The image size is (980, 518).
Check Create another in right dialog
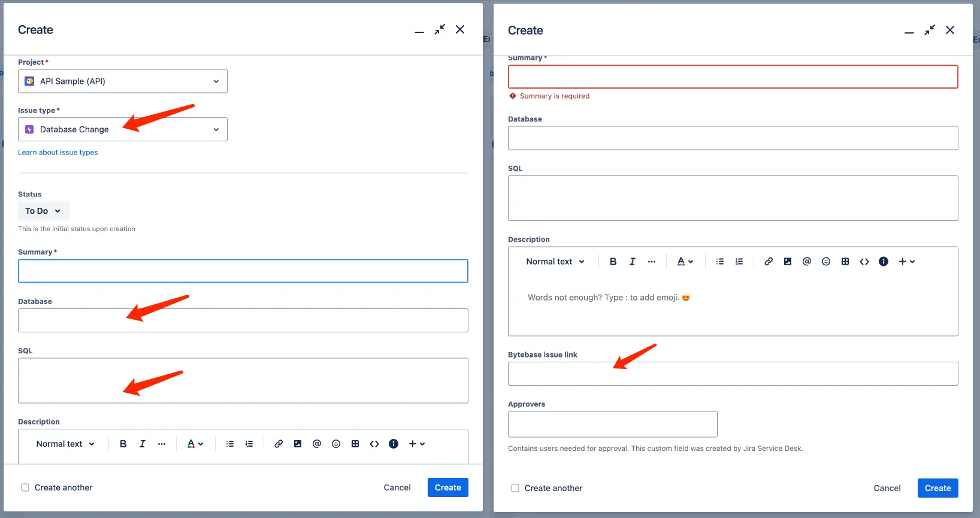pos(515,488)
